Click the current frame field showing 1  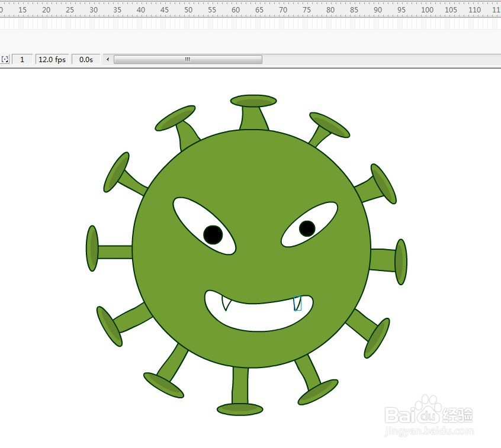click(22, 59)
